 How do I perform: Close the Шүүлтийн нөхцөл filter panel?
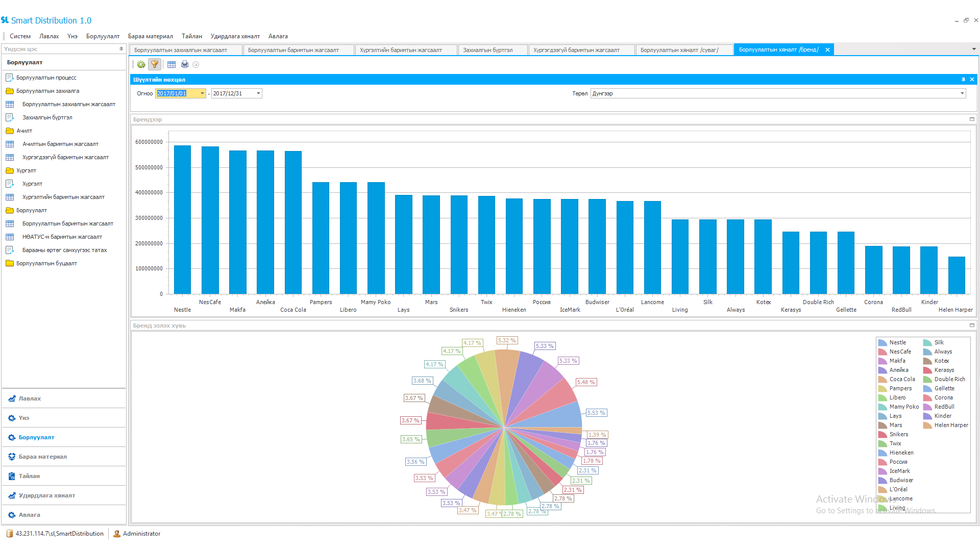tap(972, 80)
